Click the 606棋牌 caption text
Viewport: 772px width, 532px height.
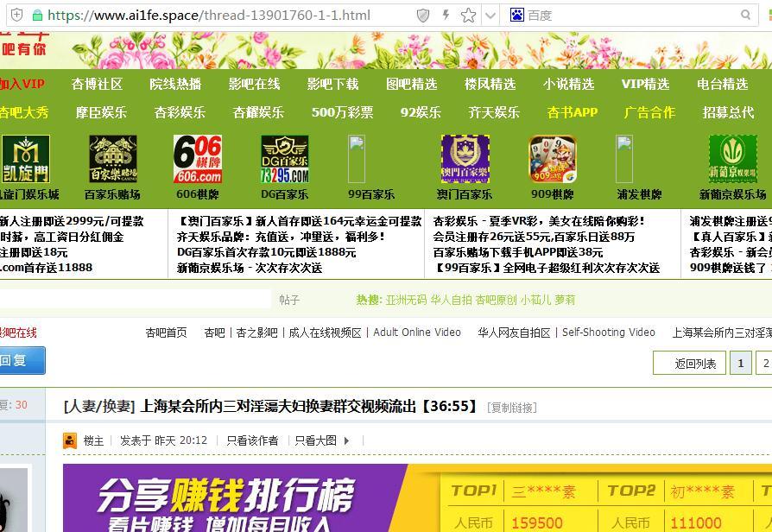click(198, 194)
